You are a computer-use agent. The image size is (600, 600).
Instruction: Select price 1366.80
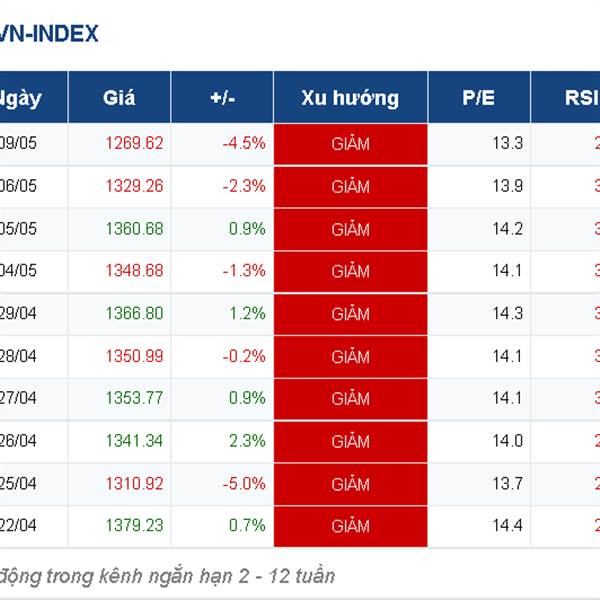(x=134, y=313)
